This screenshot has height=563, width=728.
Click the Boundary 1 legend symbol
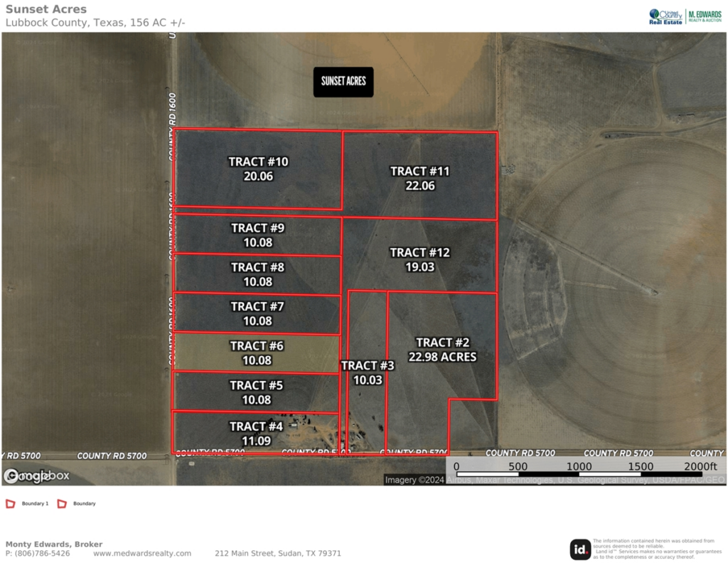pyautogui.click(x=9, y=503)
